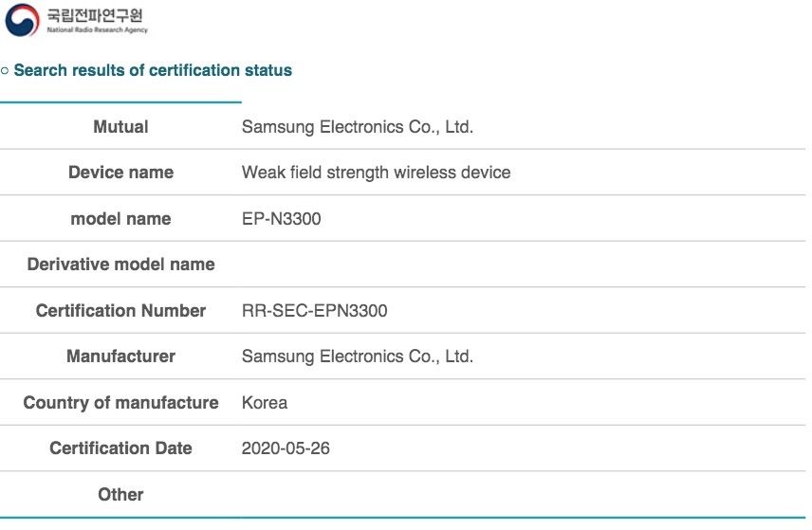Click the "Derivative model name" label

point(120,265)
